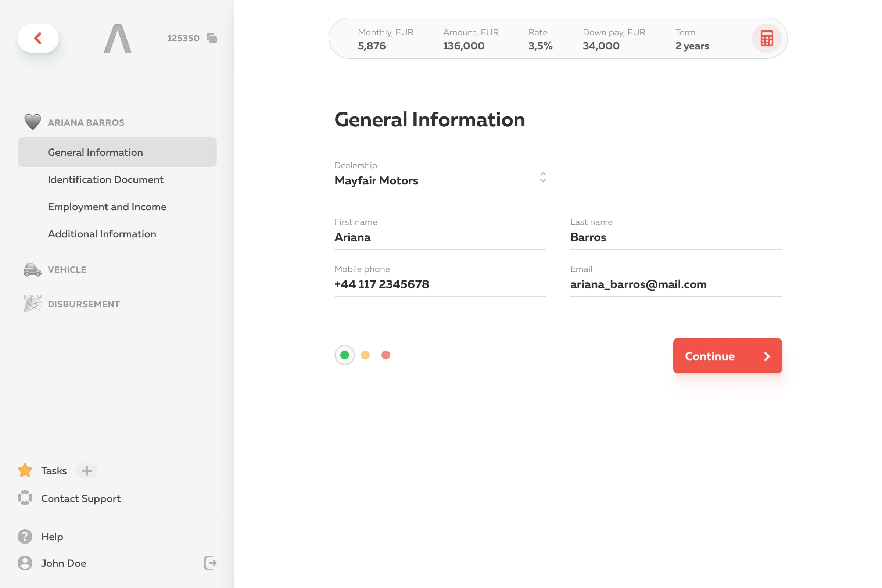Select the red status dot
Viewport: 882px width, 588px height.
point(386,355)
